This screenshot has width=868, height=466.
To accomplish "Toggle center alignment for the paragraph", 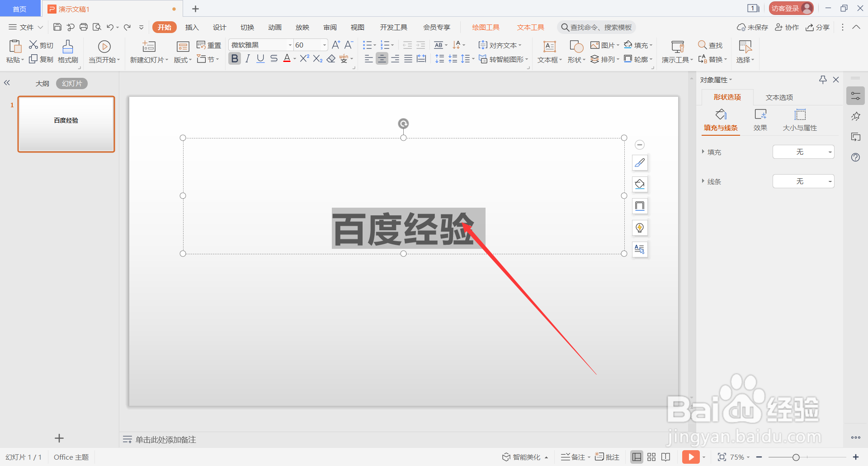I will pyautogui.click(x=382, y=58).
